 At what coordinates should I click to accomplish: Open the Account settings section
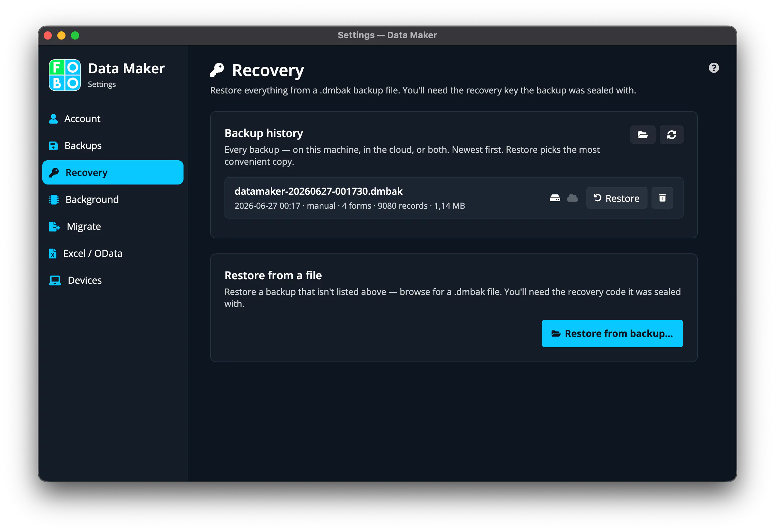[113, 119]
